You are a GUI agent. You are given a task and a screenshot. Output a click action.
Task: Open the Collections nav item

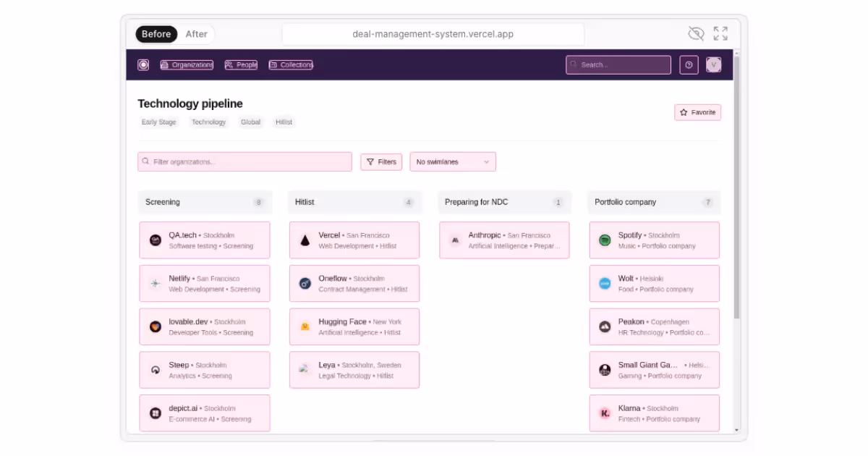tap(291, 64)
